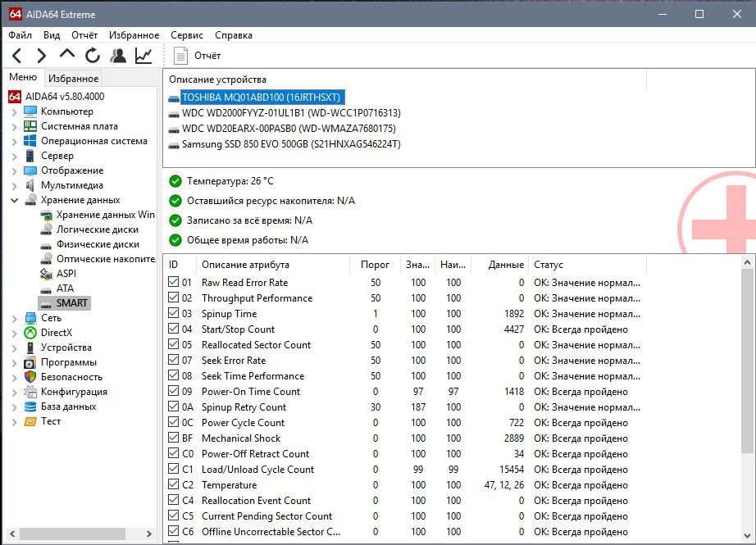This screenshot has width=756, height=545.
Task: Select the Конфигурация gear icon
Action: (x=30, y=392)
